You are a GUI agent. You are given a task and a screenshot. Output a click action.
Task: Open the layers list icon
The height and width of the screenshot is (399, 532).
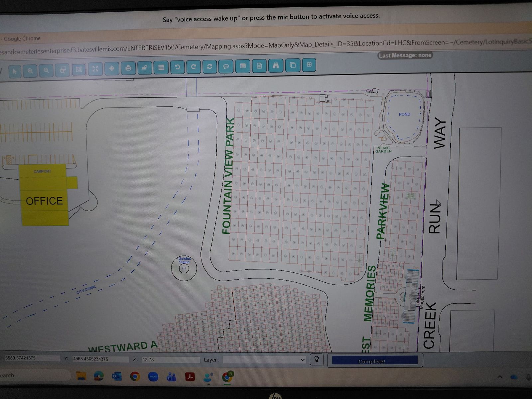pos(161,67)
